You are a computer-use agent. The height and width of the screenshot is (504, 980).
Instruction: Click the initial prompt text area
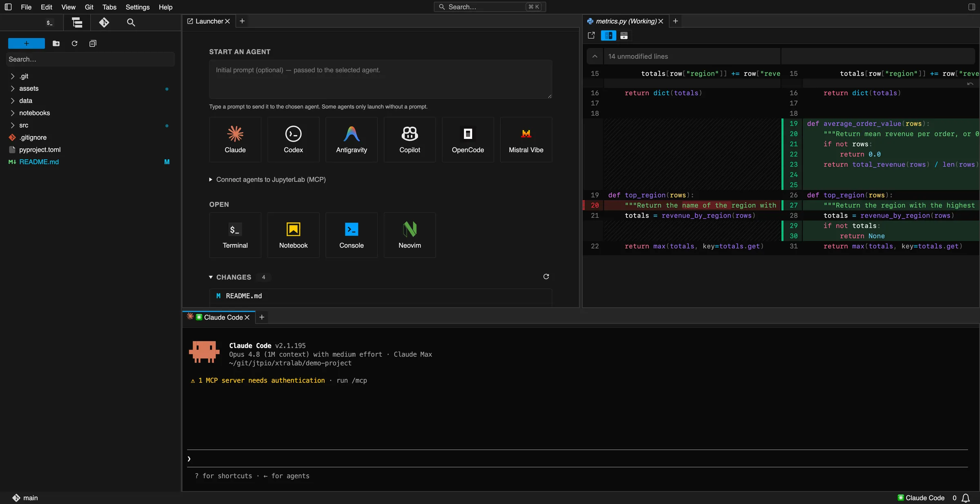pyautogui.click(x=381, y=79)
